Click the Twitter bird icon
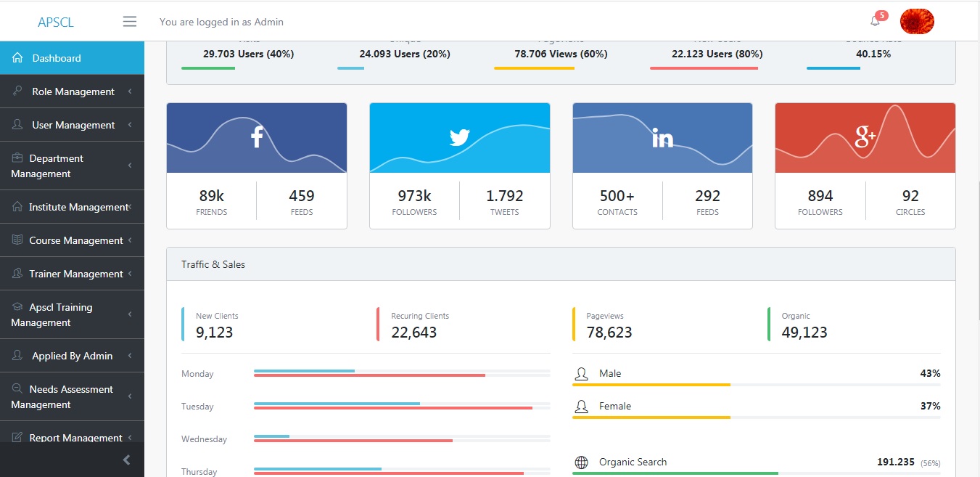 tap(459, 137)
